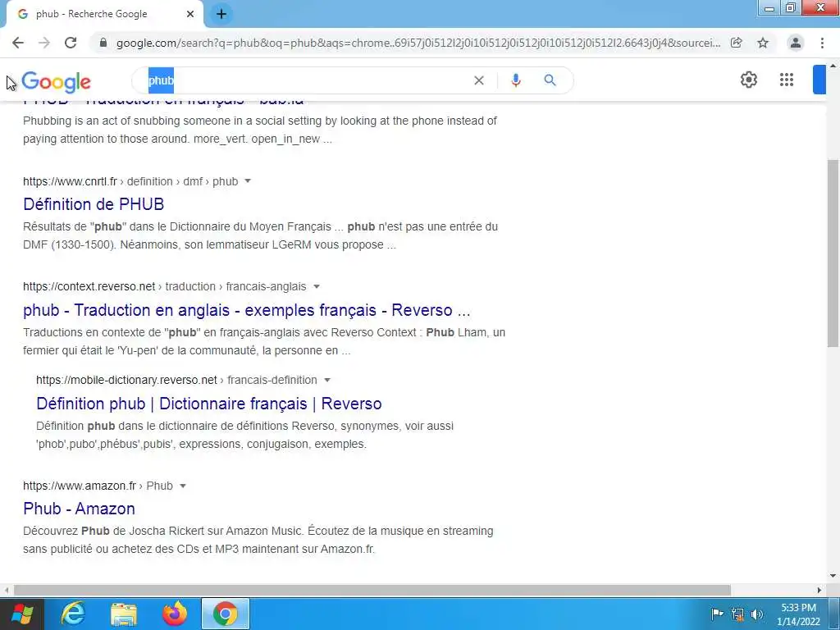Open the 'Phub - Amazon' result
Image resolution: width=840 pixels, height=630 pixels.
79,509
